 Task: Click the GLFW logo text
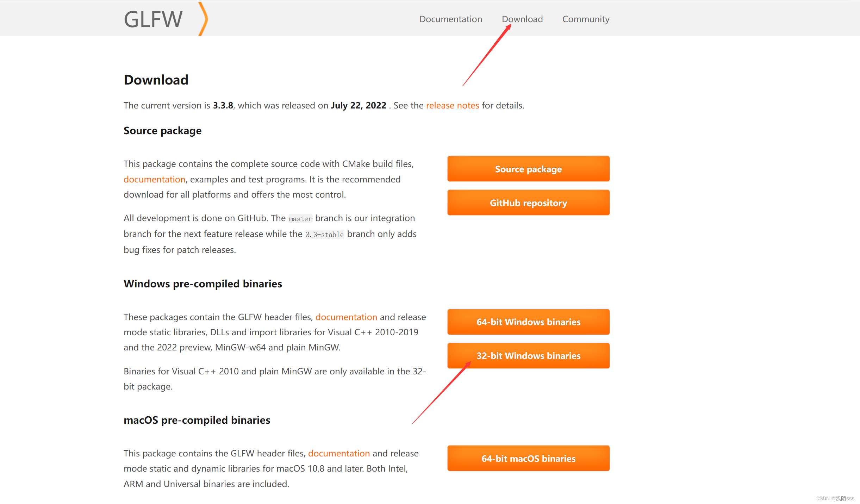(153, 19)
